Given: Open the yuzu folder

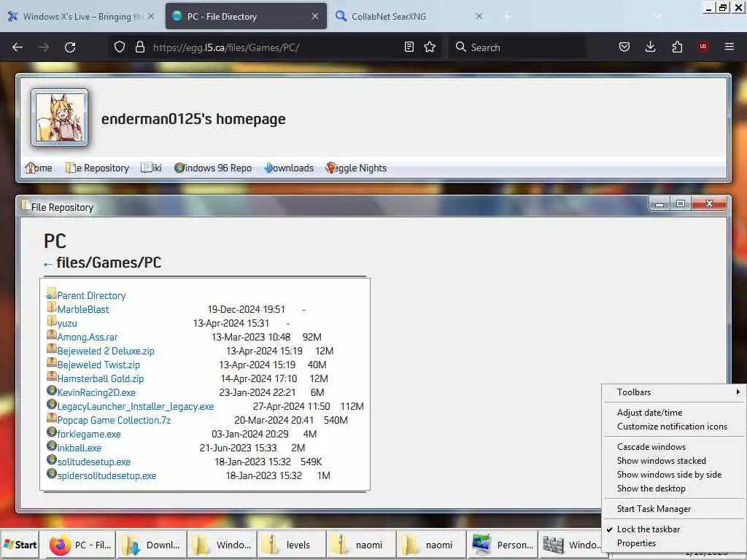Looking at the screenshot, I should pos(67,323).
